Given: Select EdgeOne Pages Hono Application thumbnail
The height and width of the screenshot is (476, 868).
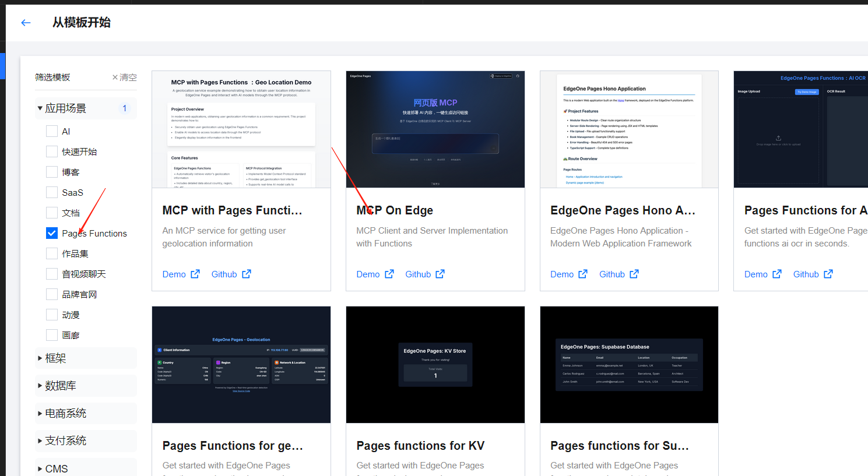Looking at the screenshot, I should pyautogui.click(x=629, y=129).
